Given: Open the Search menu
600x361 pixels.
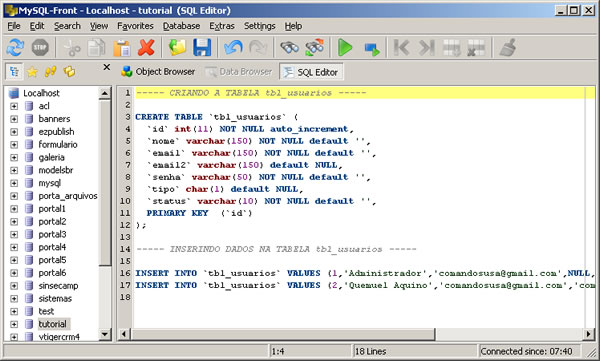Looking at the screenshot, I should click(x=67, y=26).
